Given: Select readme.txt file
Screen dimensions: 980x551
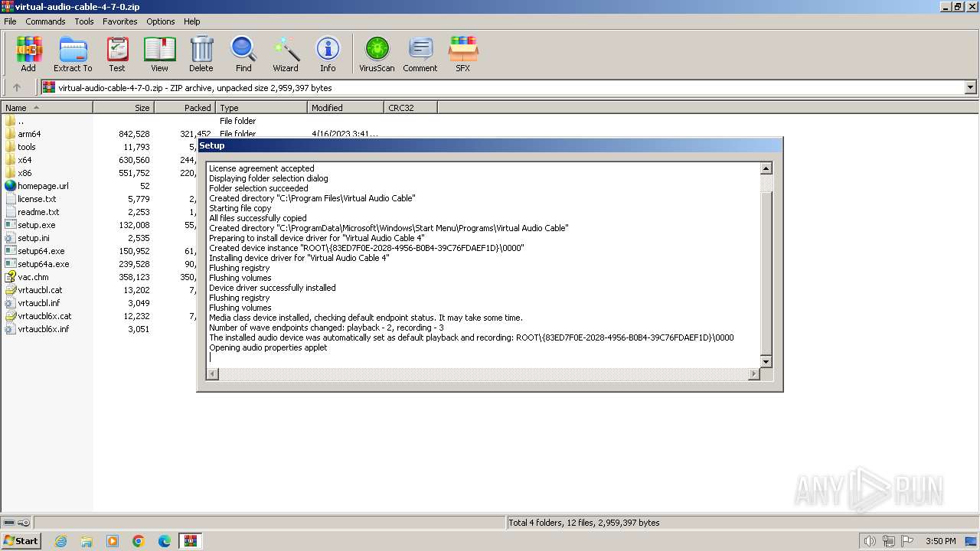Looking at the screenshot, I should tap(38, 212).
